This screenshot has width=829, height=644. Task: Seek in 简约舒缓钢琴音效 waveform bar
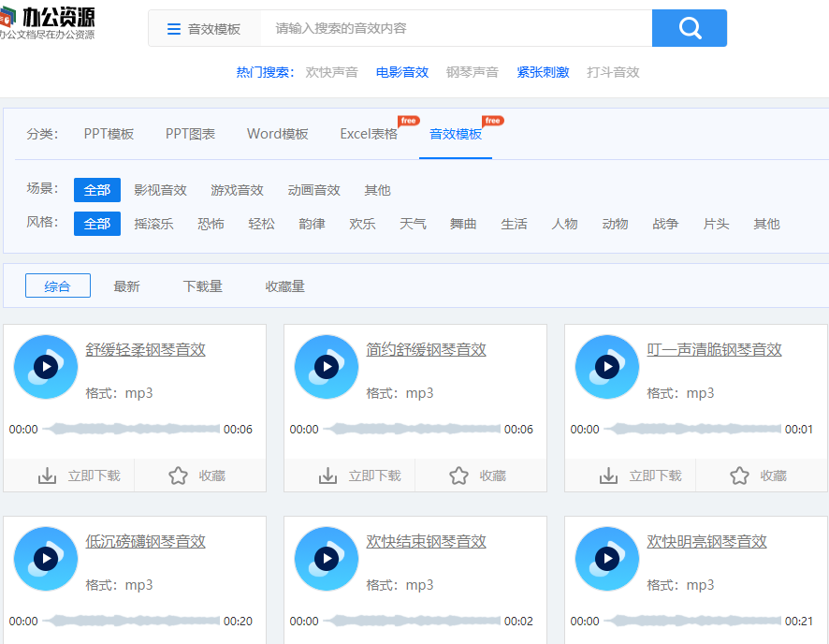coord(412,429)
